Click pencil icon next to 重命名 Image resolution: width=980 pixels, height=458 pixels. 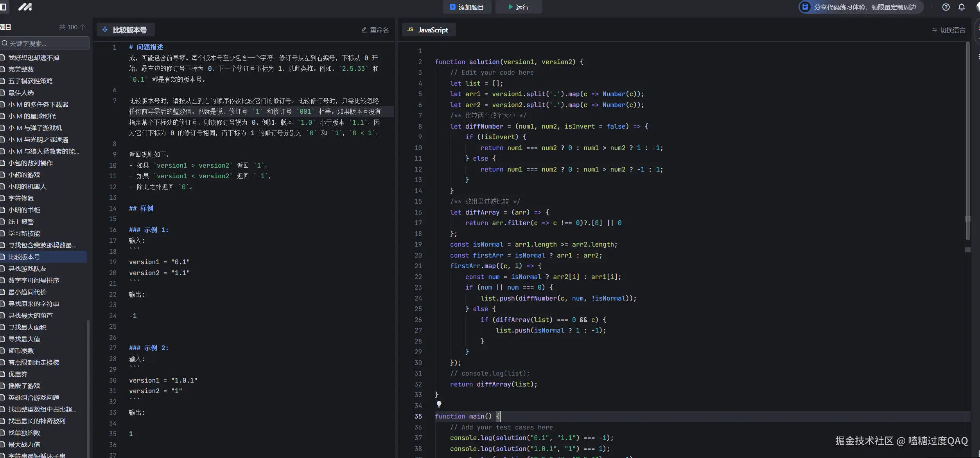click(x=364, y=30)
